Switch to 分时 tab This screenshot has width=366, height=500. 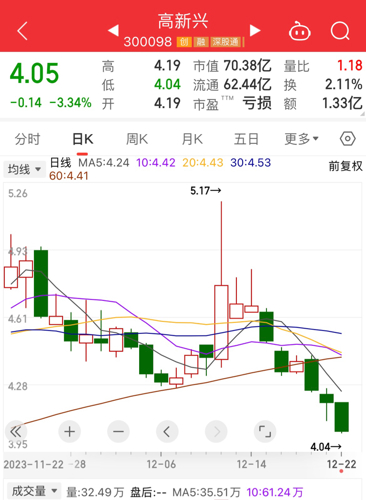[27, 139]
